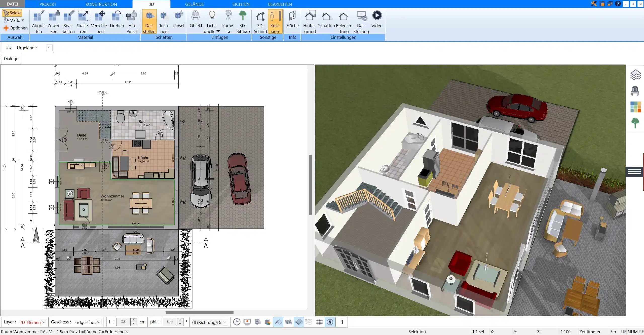Switch to the GELÄNDE tab
This screenshot has width=644, height=335.
tap(194, 4)
